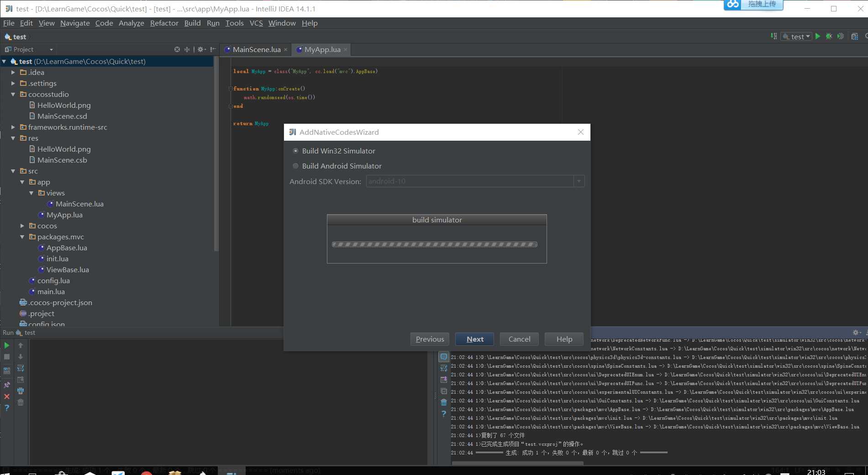Viewport: 868px width, 475px height.
Task: Click Restore Layout icon in Run panel
Action: point(7,371)
